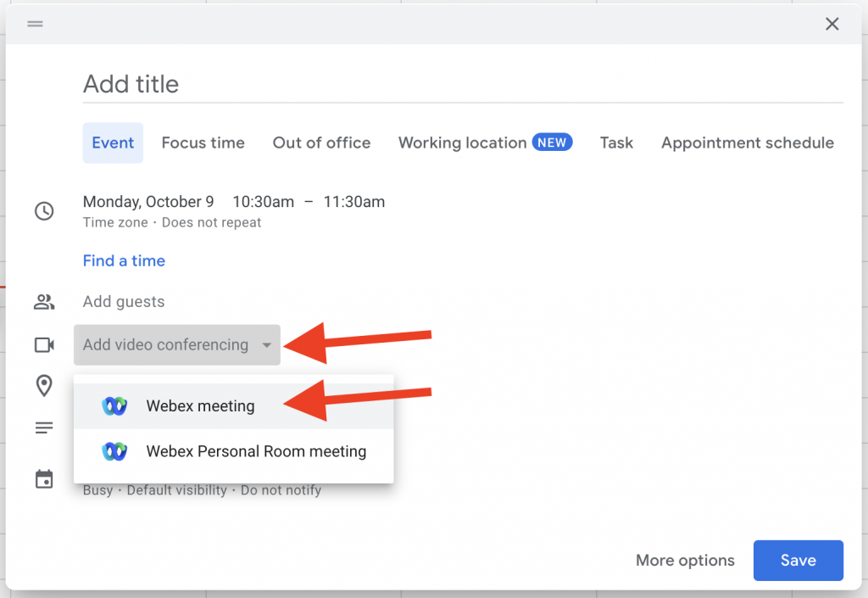Change the 11:30am end time
This screenshot has width=868, height=598.
354,202
